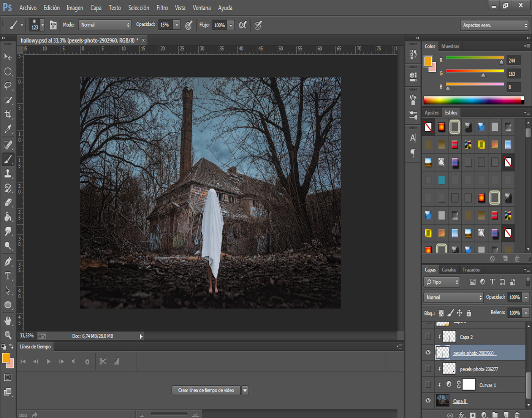Viewport: 532px width, 418px height.
Task: Switch to the Ajustes tab
Action: click(432, 112)
